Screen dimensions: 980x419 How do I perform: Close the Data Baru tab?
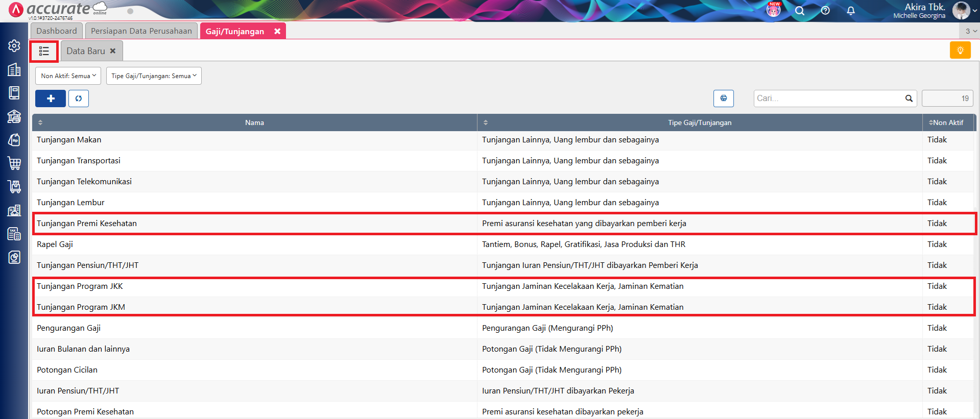click(x=113, y=51)
